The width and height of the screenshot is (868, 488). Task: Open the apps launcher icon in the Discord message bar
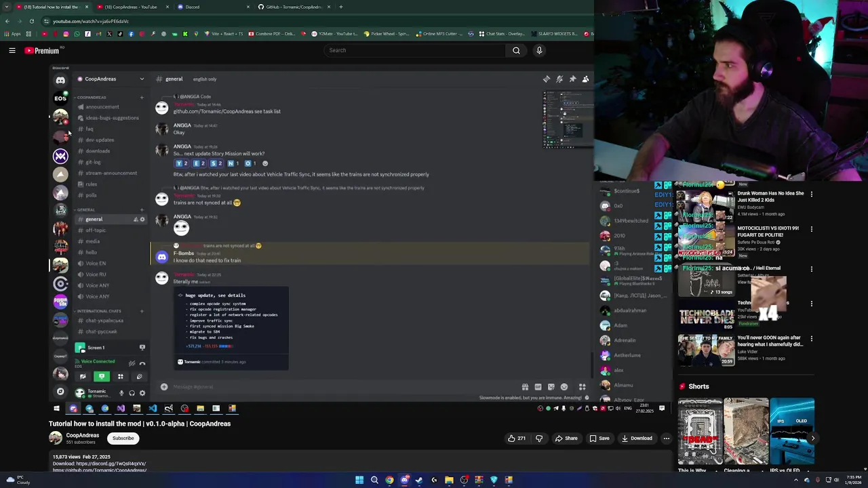coord(582,387)
